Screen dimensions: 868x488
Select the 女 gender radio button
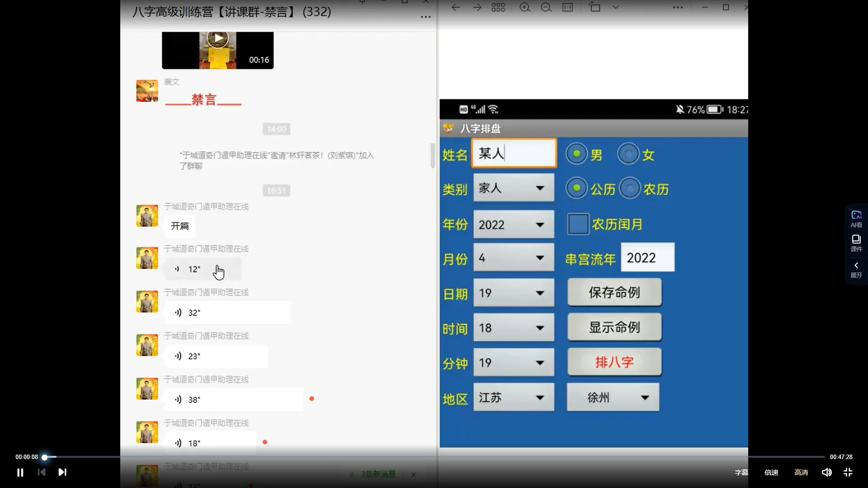[628, 154]
